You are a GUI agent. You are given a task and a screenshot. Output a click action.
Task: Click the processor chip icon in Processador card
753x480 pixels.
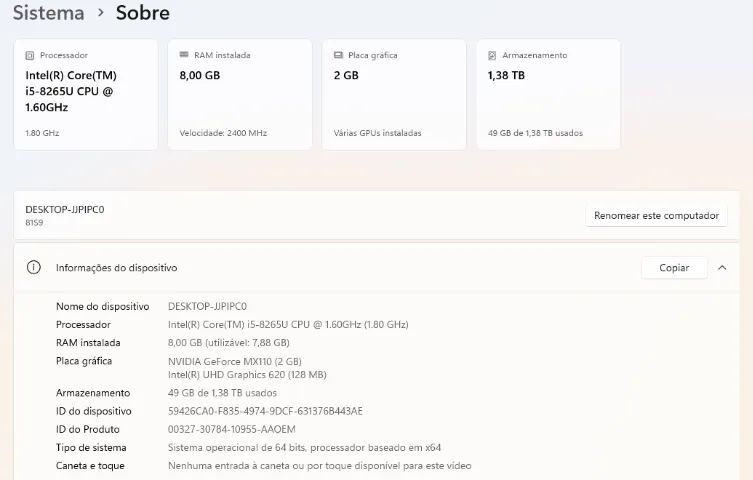(x=30, y=55)
